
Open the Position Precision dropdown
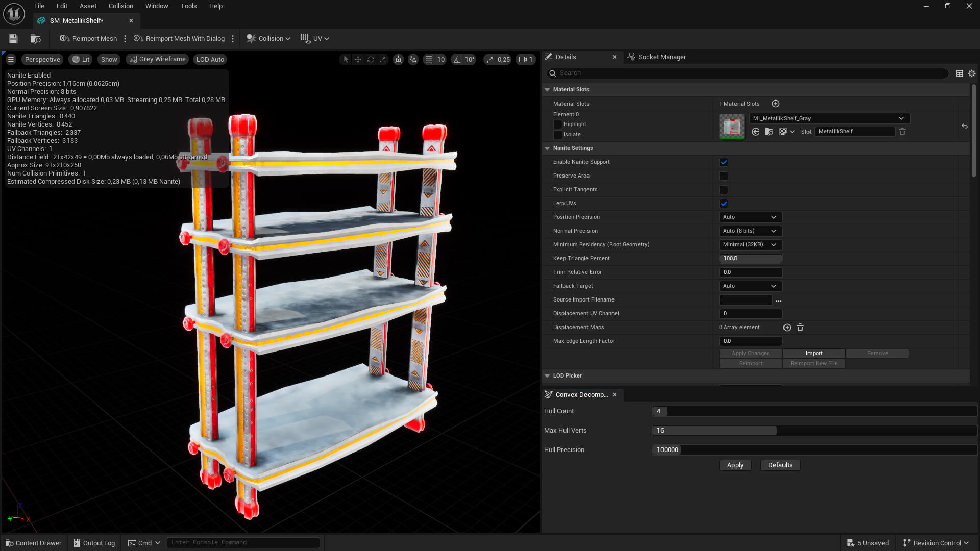point(750,217)
